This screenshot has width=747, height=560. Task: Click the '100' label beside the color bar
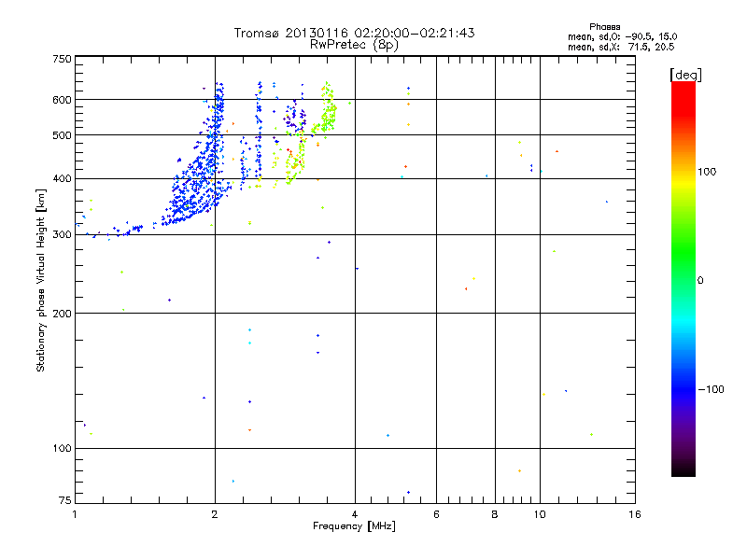[707, 172]
